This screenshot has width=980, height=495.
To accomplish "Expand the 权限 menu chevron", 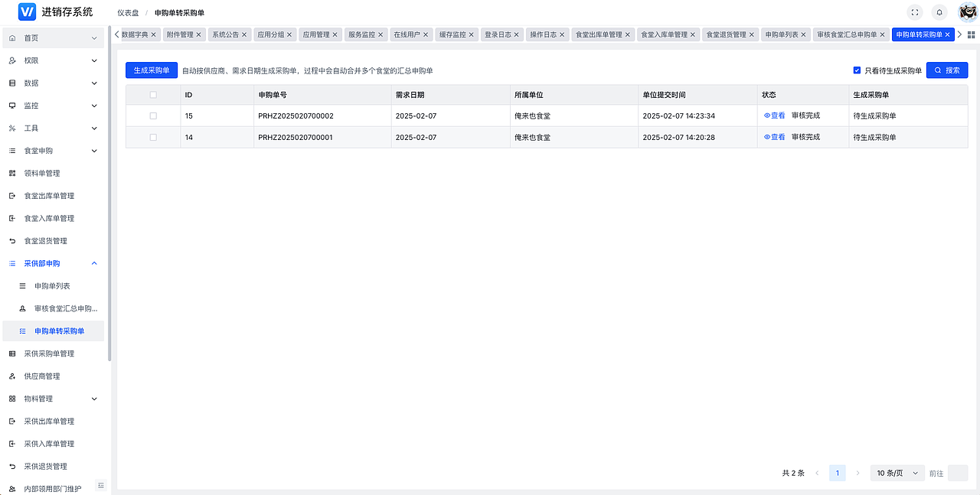I will [x=94, y=60].
